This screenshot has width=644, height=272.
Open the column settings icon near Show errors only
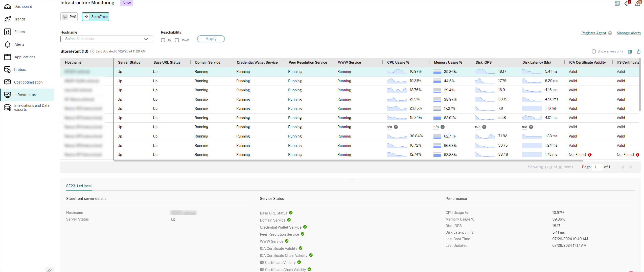[630, 51]
